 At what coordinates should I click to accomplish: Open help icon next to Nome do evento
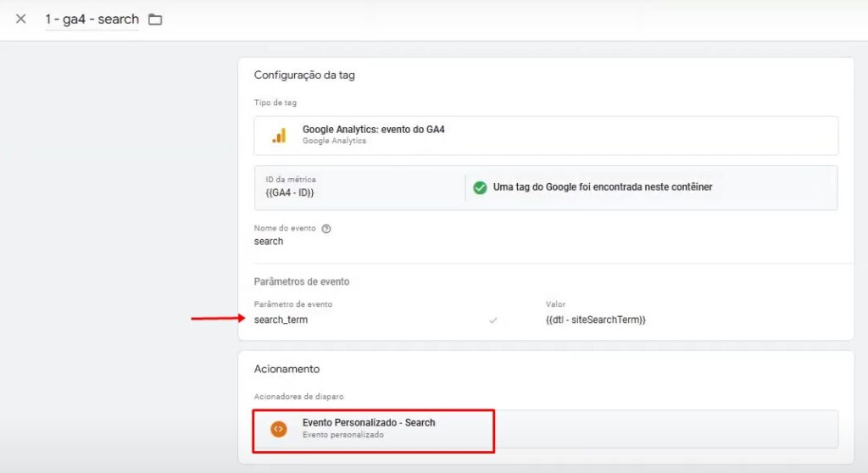point(326,228)
